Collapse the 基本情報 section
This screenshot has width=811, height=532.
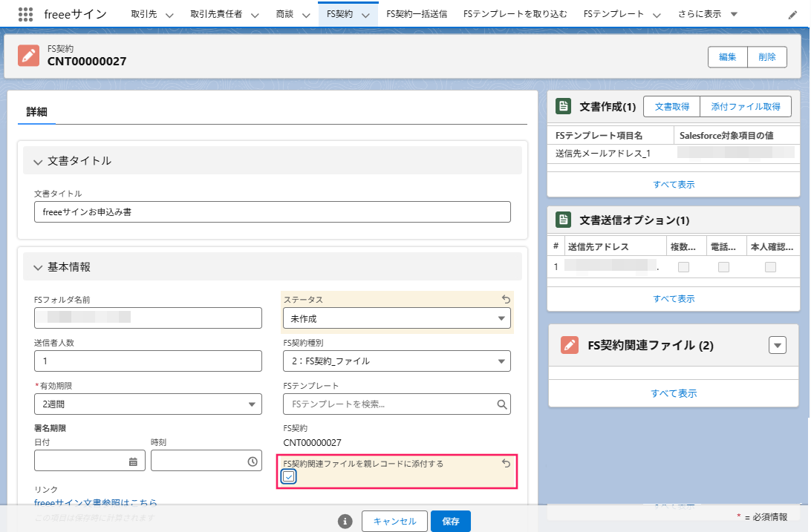pyautogui.click(x=38, y=268)
